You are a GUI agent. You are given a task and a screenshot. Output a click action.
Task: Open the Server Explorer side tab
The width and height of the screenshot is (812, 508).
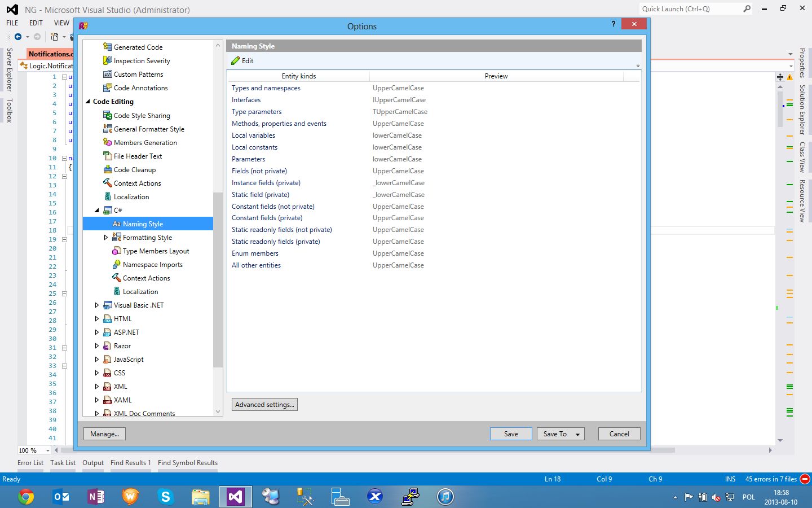(9, 69)
